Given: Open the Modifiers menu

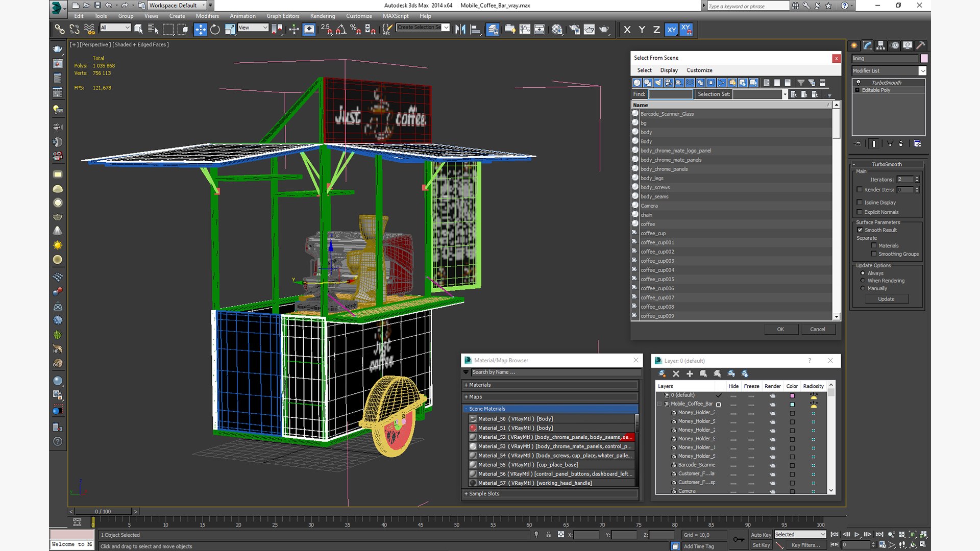Looking at the screenshot, I should point(207,16).
